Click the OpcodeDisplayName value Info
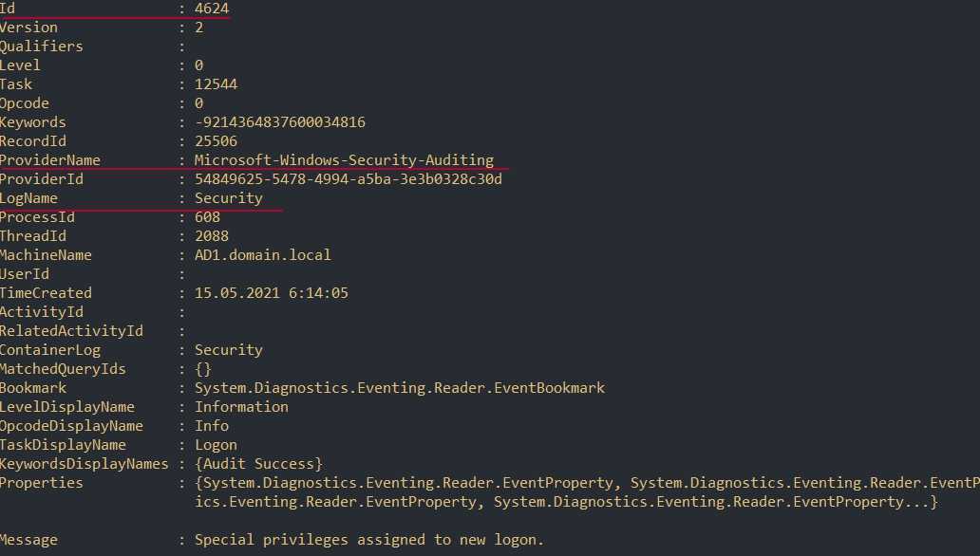The height and width of the screenshot is (556, 980). [211, 426]
